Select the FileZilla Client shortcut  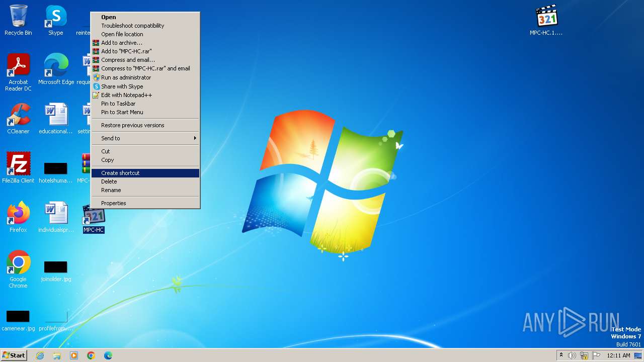18,167
